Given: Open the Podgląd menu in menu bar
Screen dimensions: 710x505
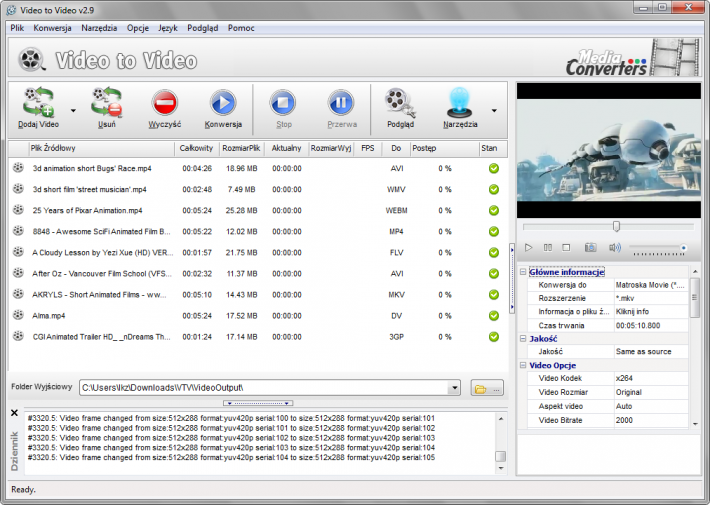Looking at the screenshot, I should [x=202, y=28].
